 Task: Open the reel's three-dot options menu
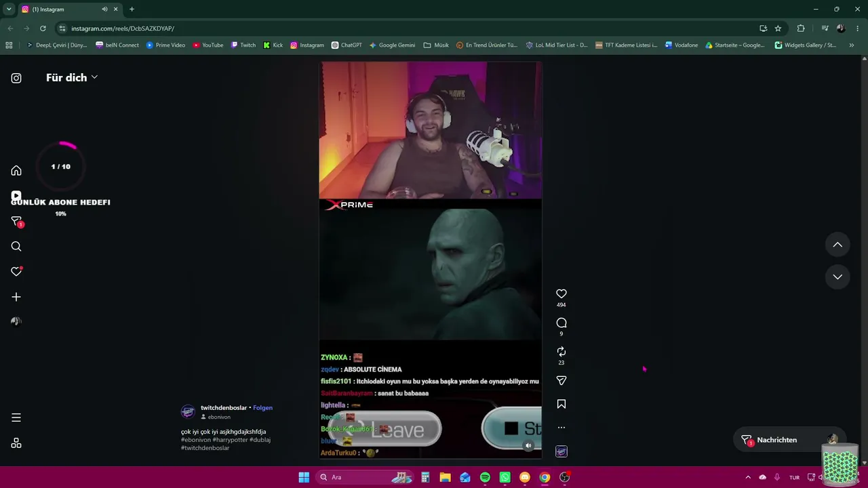coord(561,428)
